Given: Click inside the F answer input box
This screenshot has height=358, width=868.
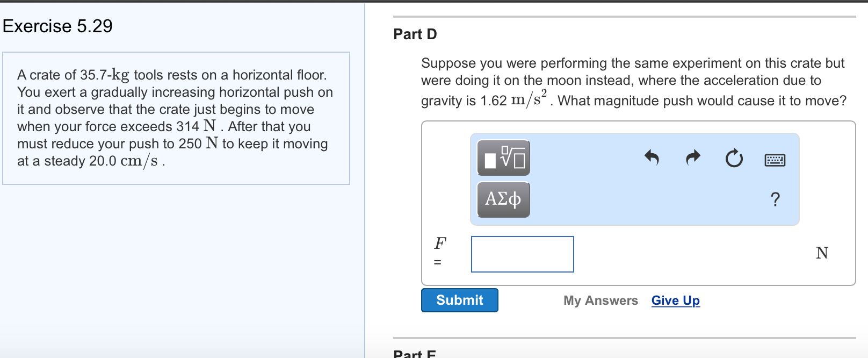Looking at the screenshot, I should pyautogui.click(x=522, y=254).
